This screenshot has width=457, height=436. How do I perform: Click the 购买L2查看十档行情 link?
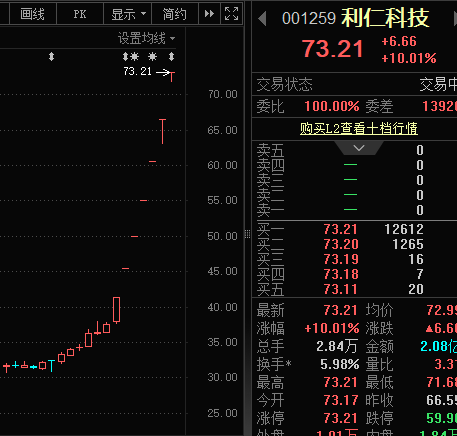click(359, 128)
